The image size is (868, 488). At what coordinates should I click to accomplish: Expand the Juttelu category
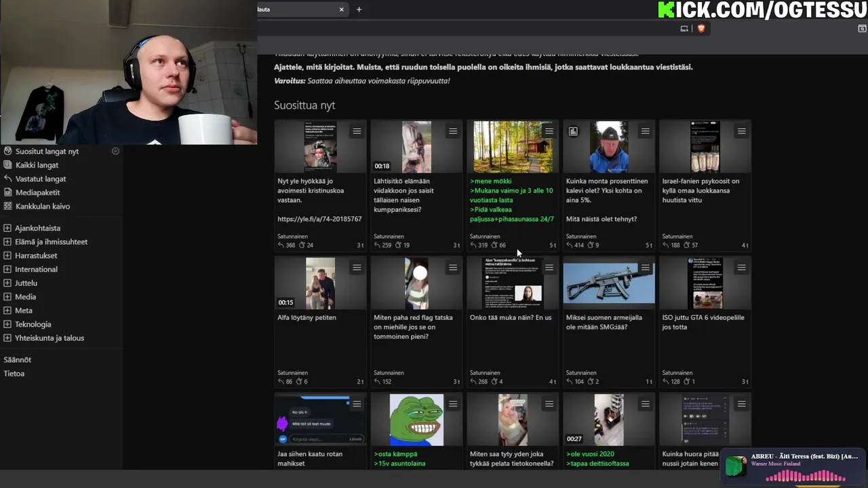coord(7,283)
